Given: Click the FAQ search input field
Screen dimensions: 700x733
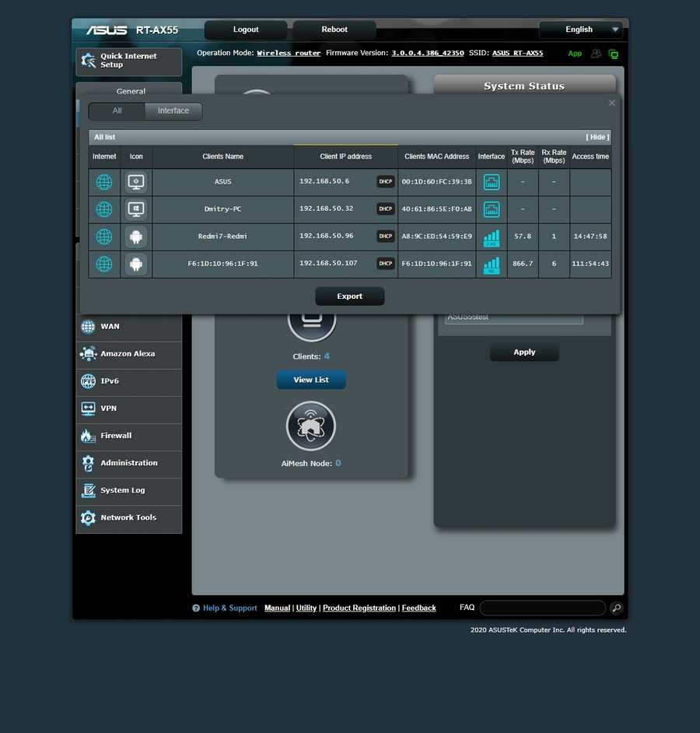Looking at the screenshot, I should pos(542,608).
